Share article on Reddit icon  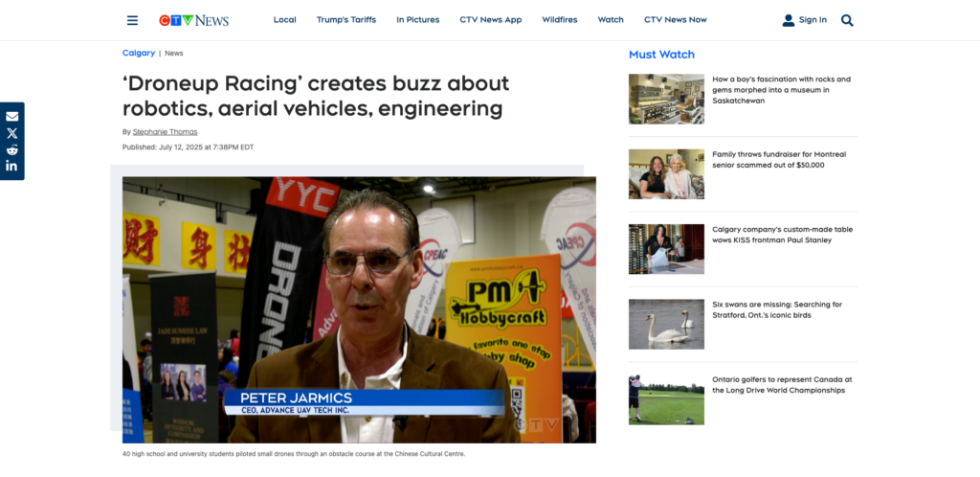pos(11,149)
